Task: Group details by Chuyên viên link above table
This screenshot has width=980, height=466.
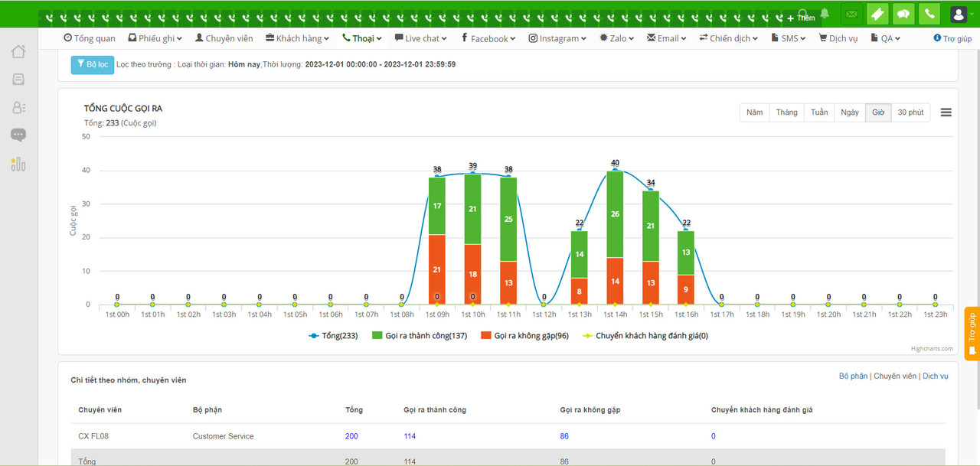Action: click(895, 376)
